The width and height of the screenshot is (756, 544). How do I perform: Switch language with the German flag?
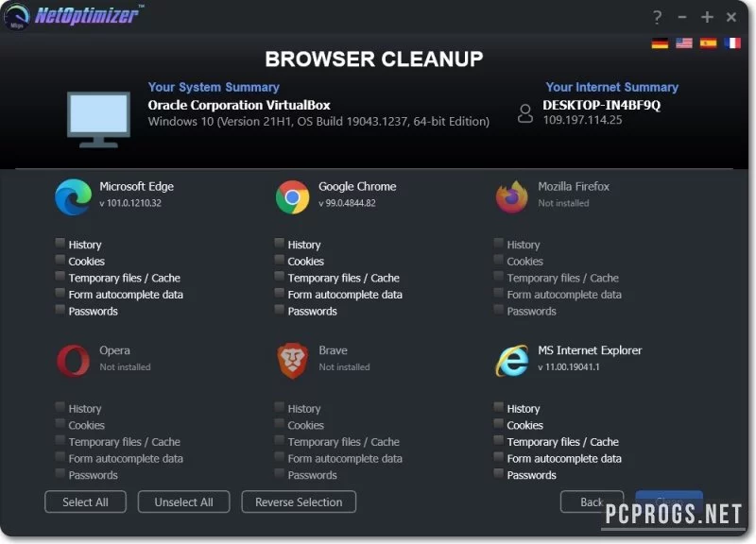pyautogui.click(x=660, y=43)
